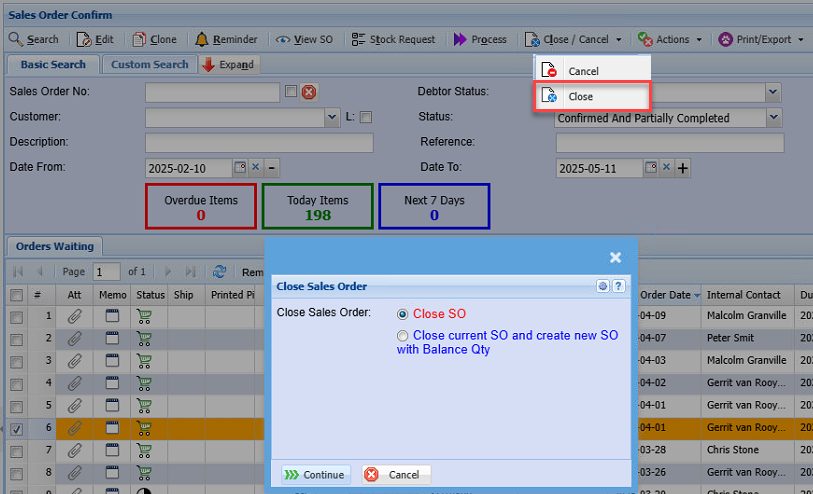Tick the checkbox for row 8
813x494 pixels.
tap(17, 474)
